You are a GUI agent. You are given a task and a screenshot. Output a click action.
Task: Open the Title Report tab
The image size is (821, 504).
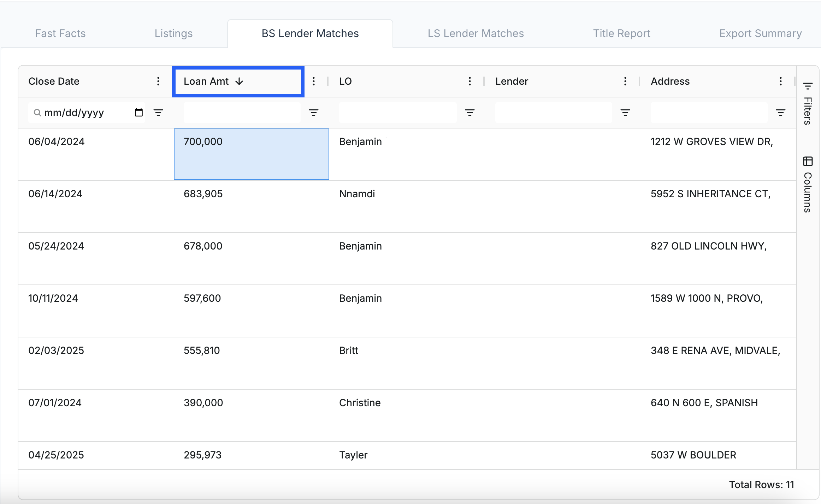pos(621,34)
